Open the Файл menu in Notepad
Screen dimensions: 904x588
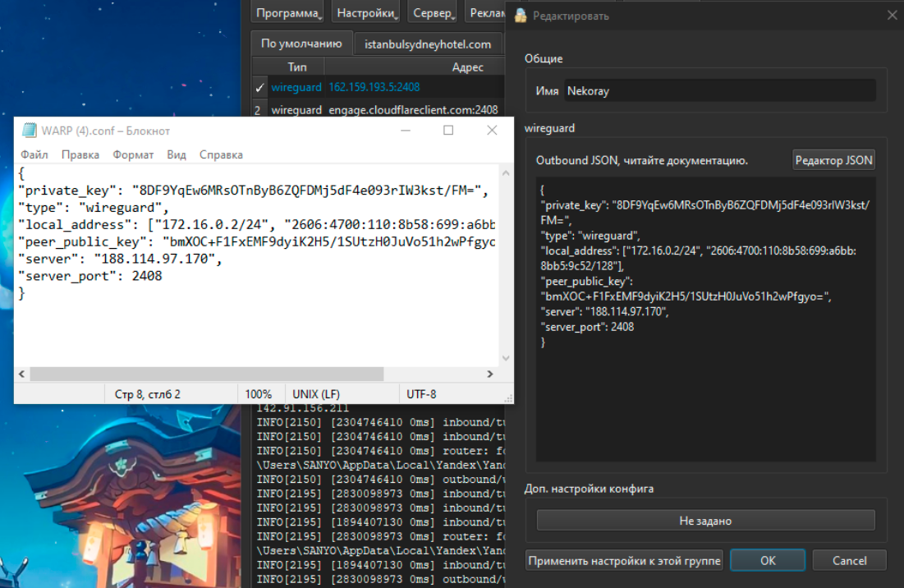(x=34, y=154)
